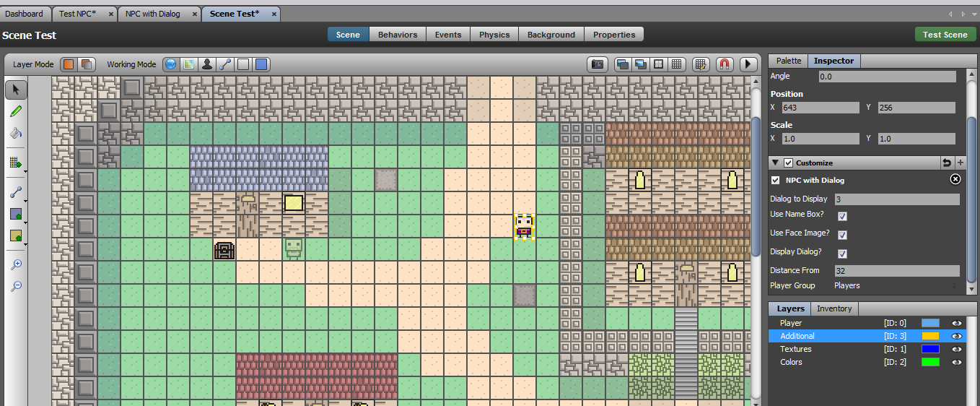Switch to the Test NPC tab
The image size is (980, 406).
coord(84,14)
